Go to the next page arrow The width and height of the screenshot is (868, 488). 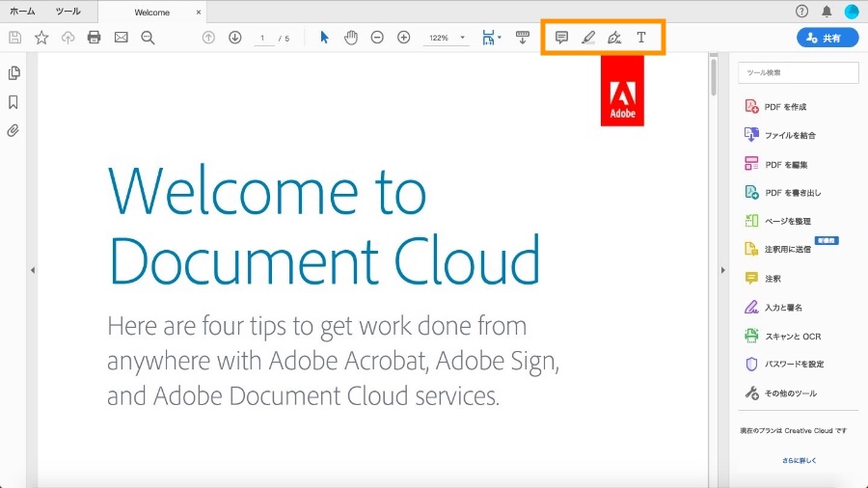coord(234,38)
